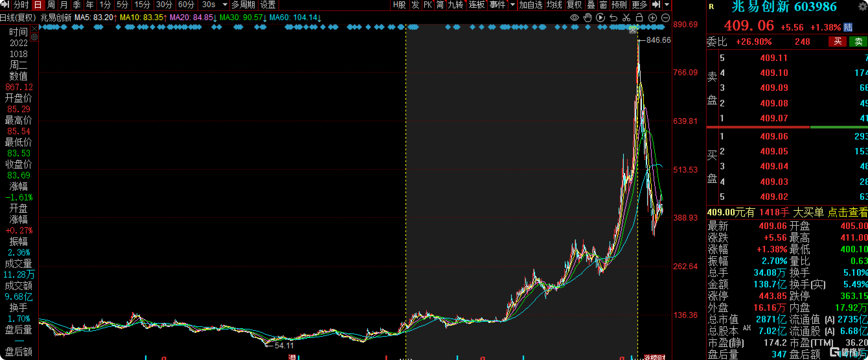Open the 更多 more menu

point(640,5)
